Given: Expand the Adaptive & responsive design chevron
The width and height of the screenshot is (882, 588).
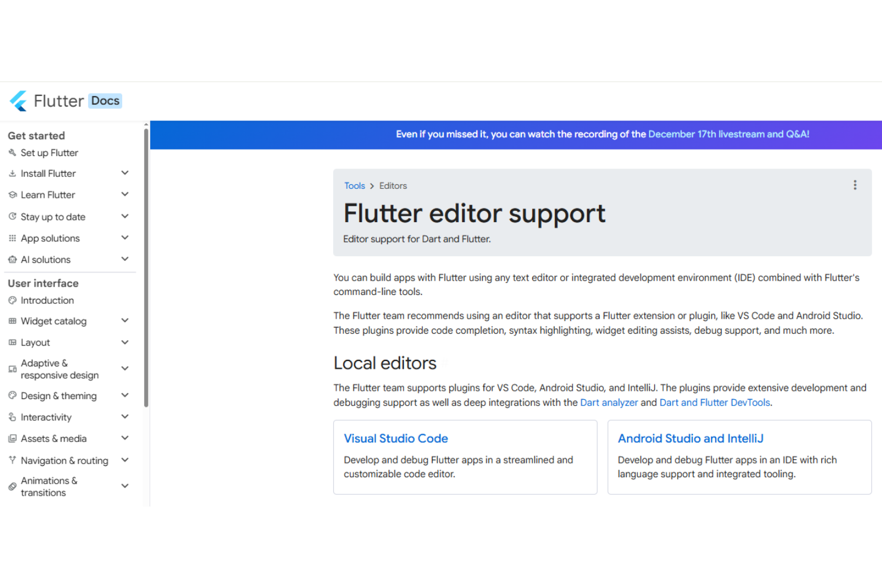Looking at the screenshot, I should pos(125,369).
